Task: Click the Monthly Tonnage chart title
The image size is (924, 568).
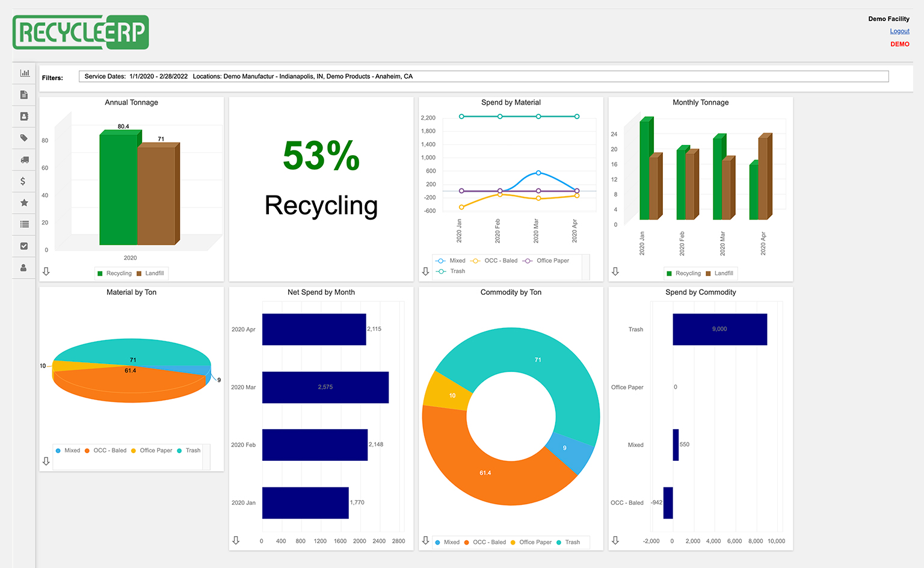Action: 701,103
